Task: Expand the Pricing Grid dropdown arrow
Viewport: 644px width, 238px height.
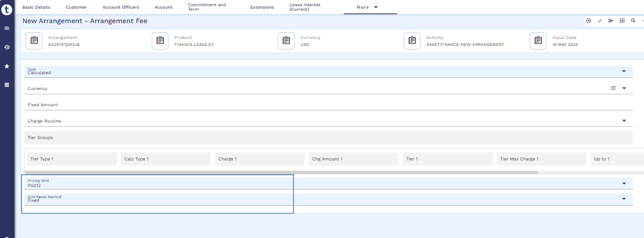Action: tap(624, 183)
